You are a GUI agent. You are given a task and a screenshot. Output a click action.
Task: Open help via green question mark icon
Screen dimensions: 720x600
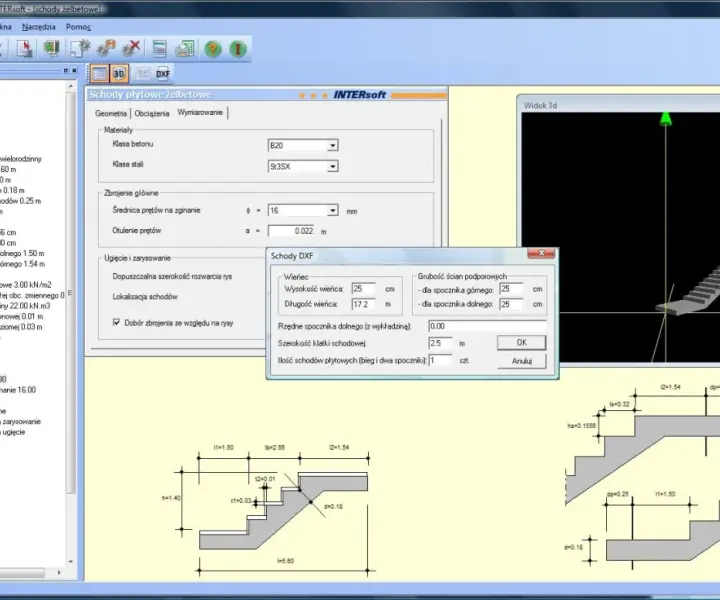[213, 49]
